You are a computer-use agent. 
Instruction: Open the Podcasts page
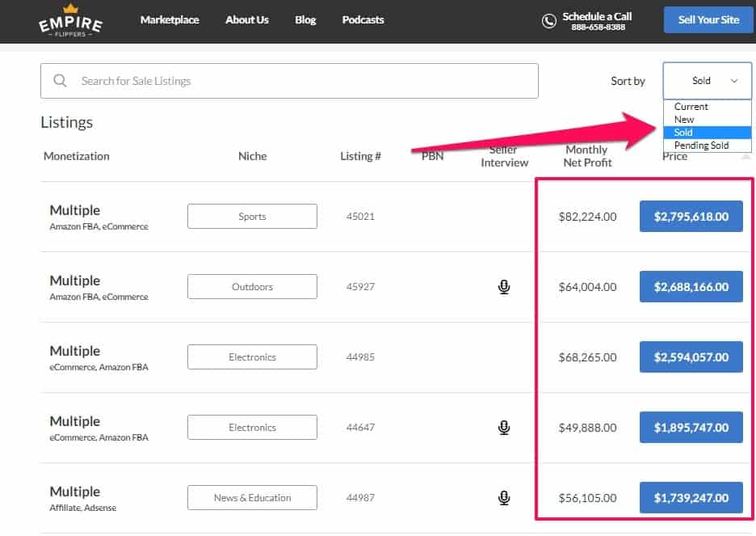click(x=363, y=19)
